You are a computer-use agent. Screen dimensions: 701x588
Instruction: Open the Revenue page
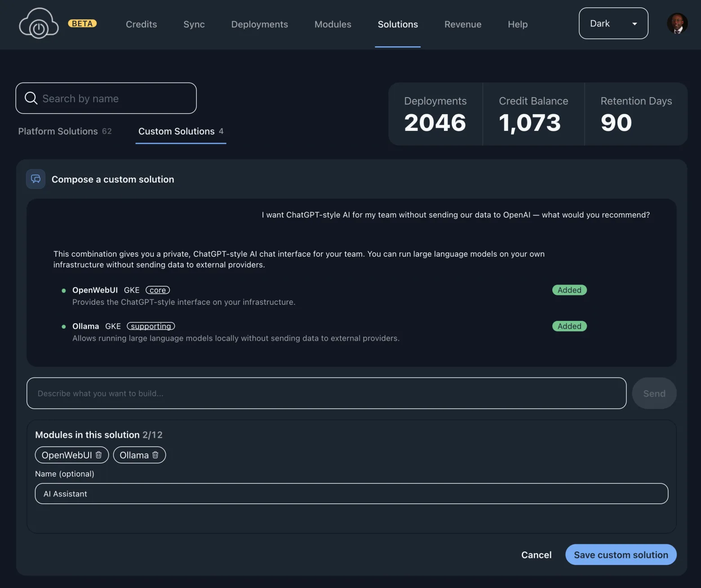[x=463, y=24]
